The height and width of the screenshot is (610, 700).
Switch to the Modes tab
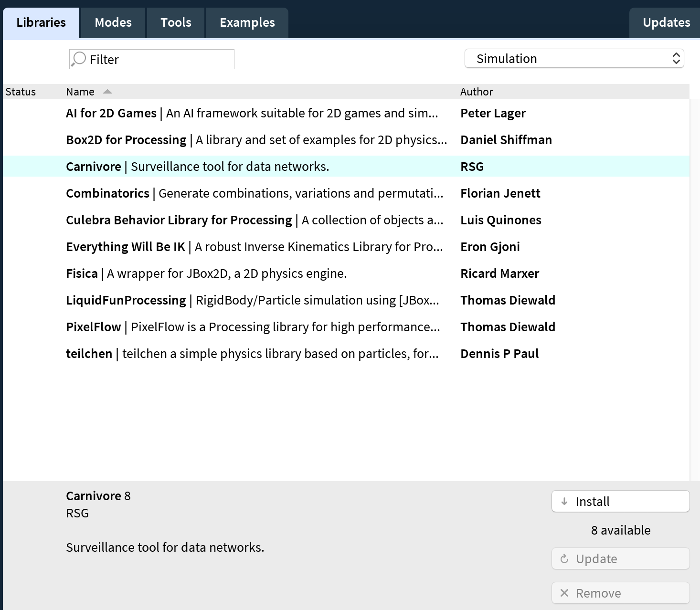pyautogui.click(x=113, y=22)
